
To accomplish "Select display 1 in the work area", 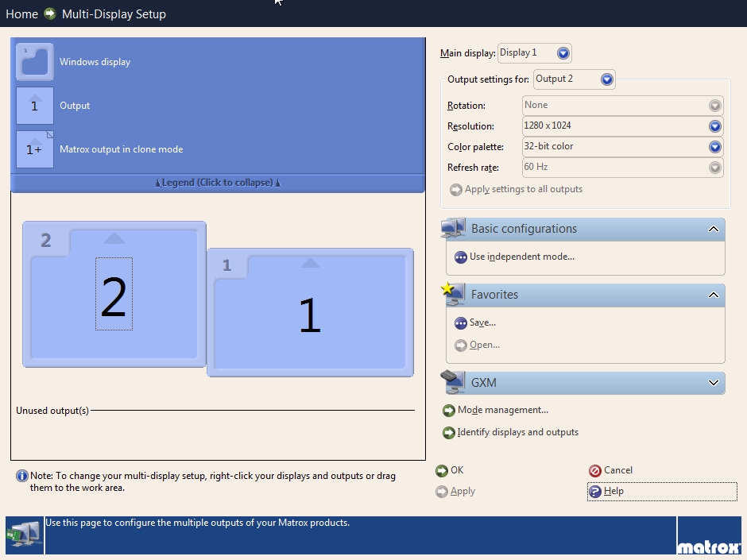I will pos(310,312).
